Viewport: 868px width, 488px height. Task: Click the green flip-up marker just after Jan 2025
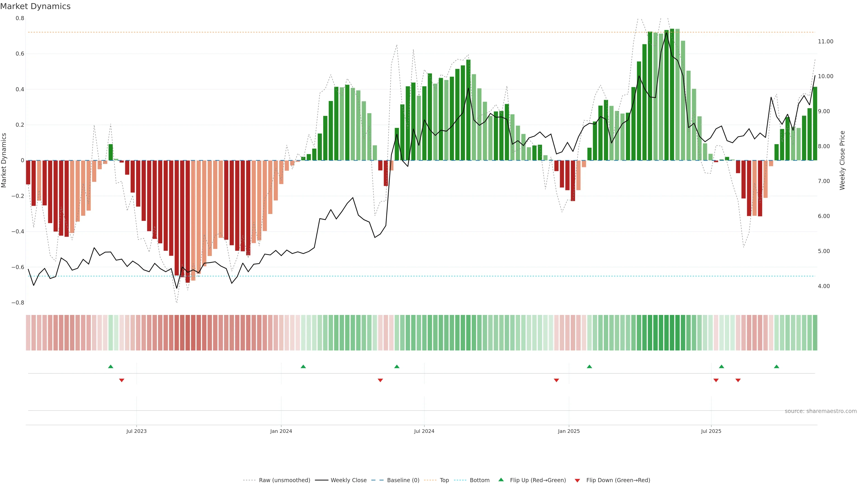[589, 366]
